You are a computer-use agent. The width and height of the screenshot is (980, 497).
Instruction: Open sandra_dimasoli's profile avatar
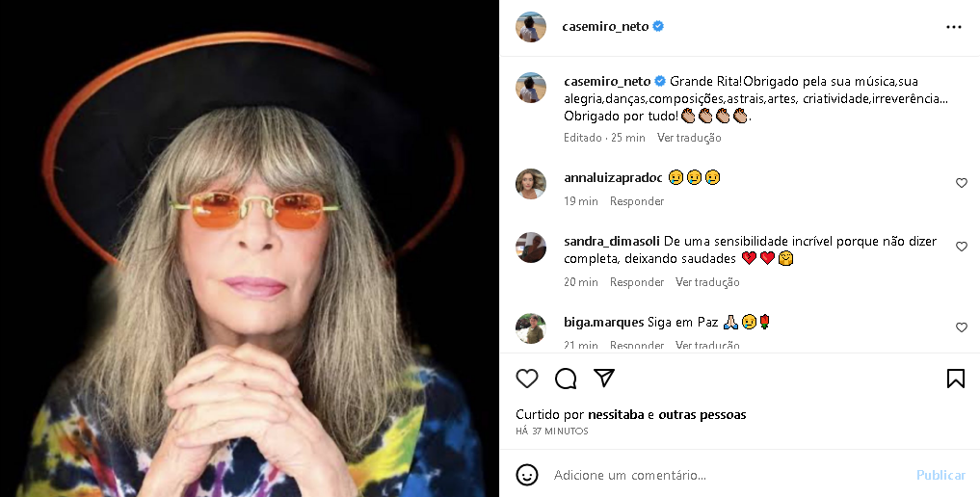[x=531, y=248]
